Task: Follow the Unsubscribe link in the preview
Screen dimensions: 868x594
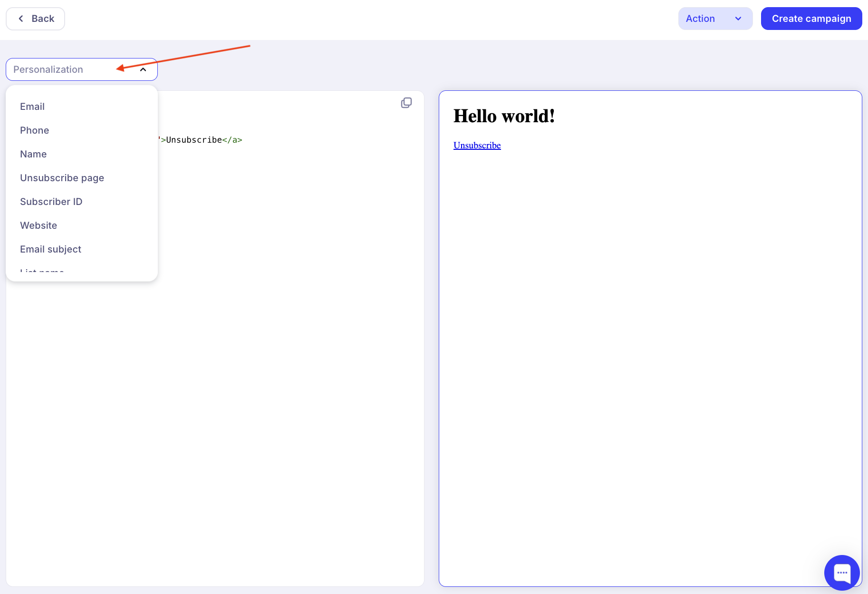Action: [x=477, y=146]
